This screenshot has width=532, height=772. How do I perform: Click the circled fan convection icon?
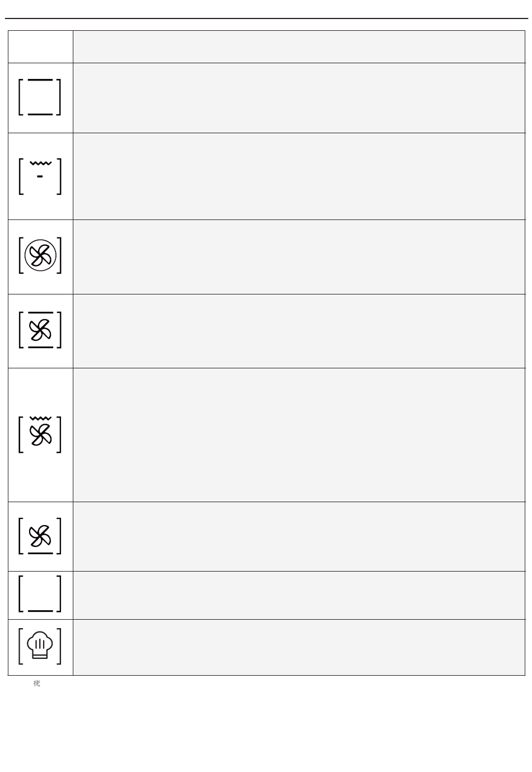tap(40, 256)
